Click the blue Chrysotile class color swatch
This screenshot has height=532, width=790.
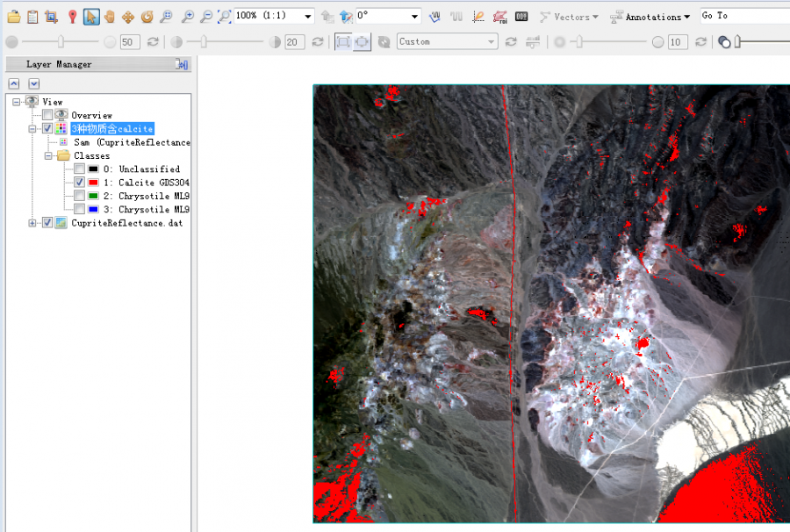pos(93,210)
